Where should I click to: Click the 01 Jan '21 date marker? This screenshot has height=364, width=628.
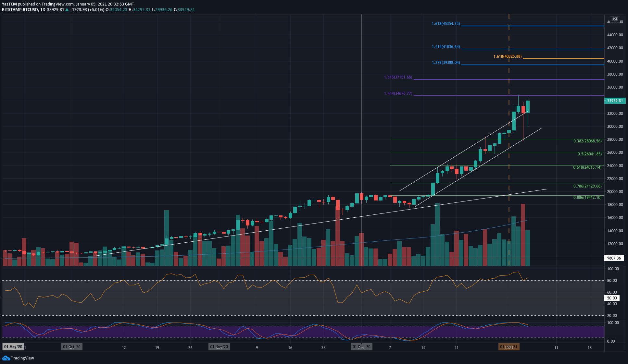509,347
